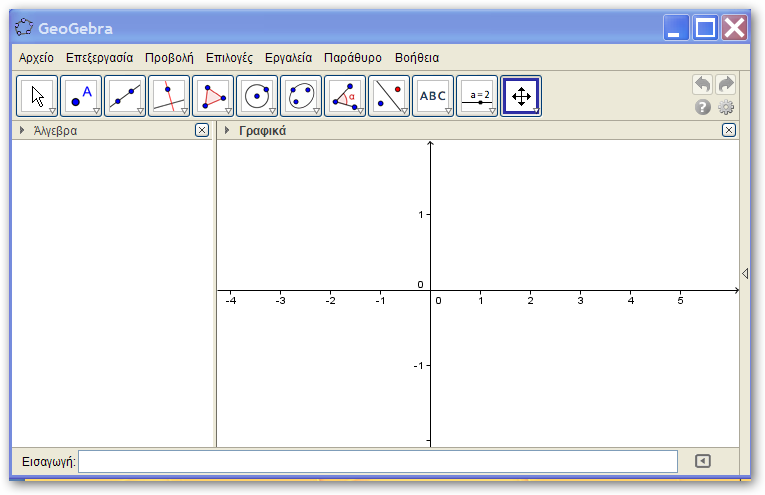Open the Βοήθεια menu
This screenshot has width=765, height=495.
click(417, 58)
